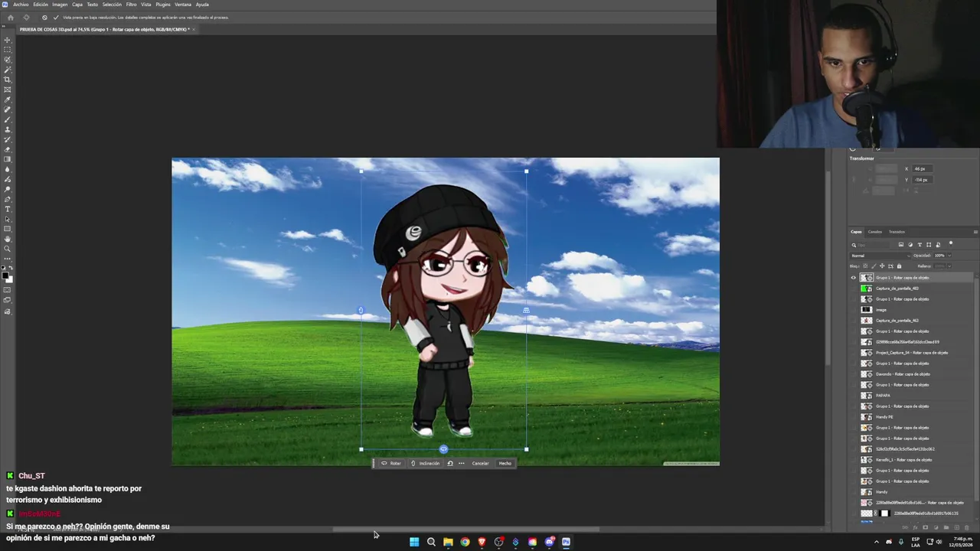980x551 pixels.
Task: Open the Layers panel options menu
Action: 975,232
